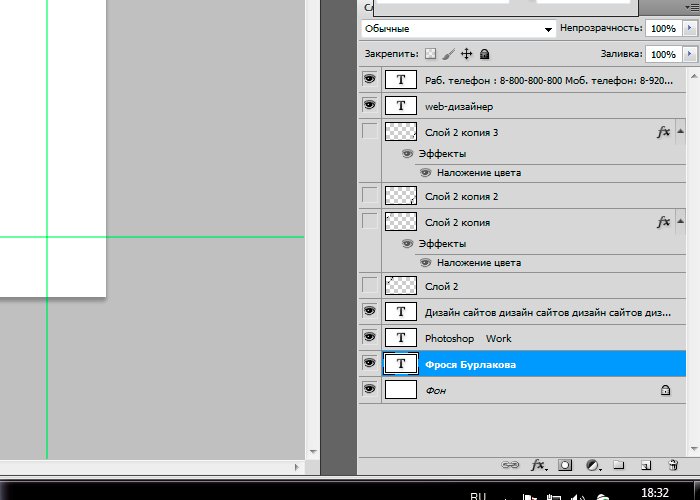Click the create new layer icon
Viewport: 700px width, 500px height.
pyautogui.click(x=645, y=465)
